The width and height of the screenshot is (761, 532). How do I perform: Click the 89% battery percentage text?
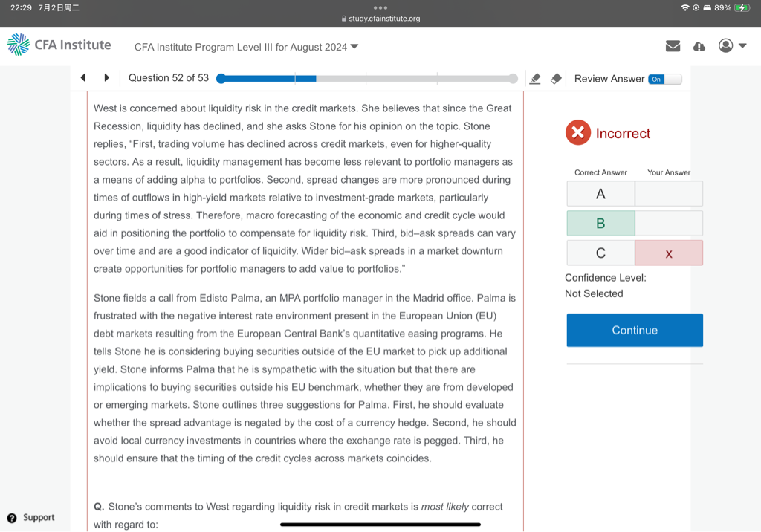(722, 7)
